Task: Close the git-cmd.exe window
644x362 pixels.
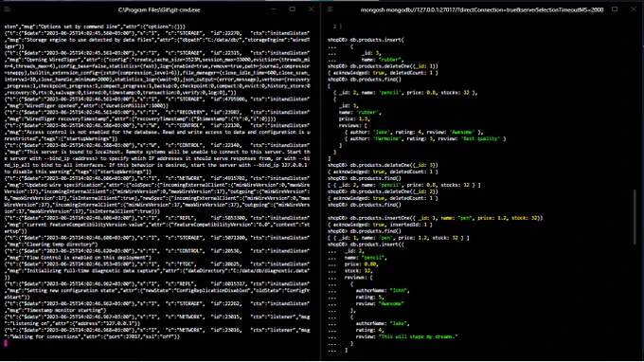Action: tap(311, 9)
